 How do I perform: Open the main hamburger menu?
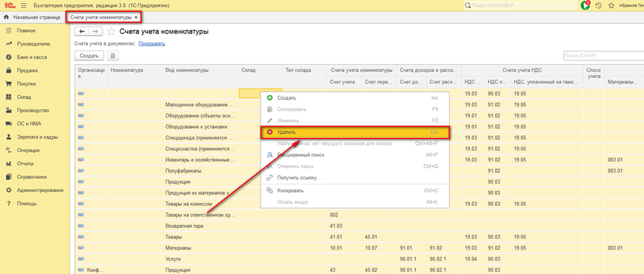pos(23,6)
